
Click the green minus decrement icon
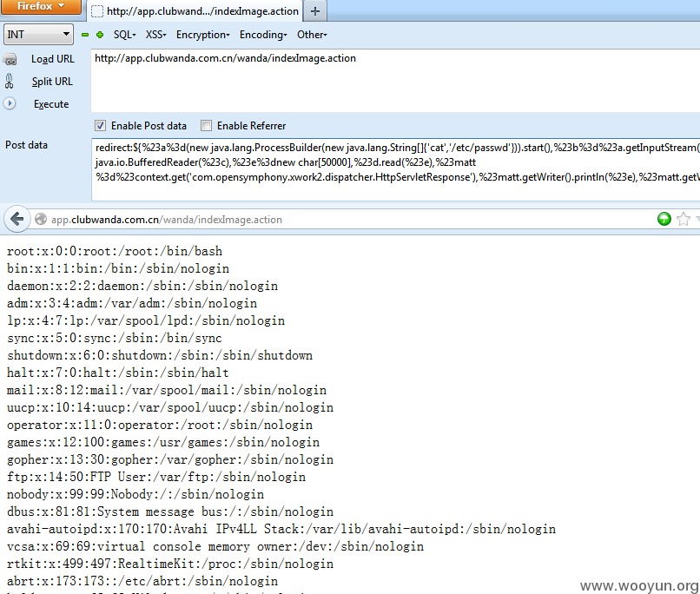click(x=85, y=35)
